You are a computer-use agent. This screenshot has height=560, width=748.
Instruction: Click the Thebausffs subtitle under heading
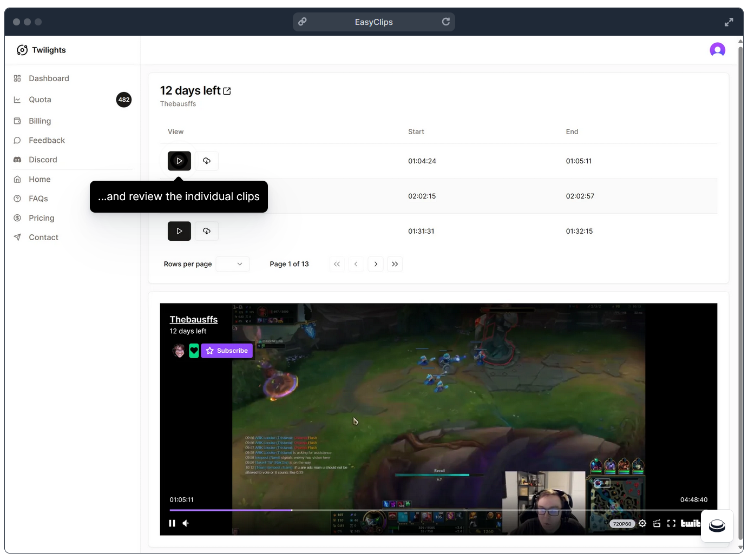[178, 104]
